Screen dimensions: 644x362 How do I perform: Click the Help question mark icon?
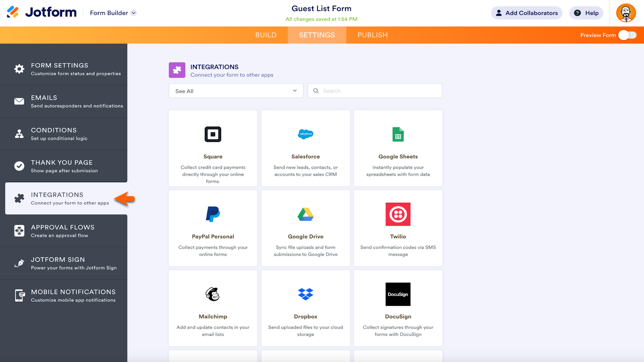coord(578,13)
